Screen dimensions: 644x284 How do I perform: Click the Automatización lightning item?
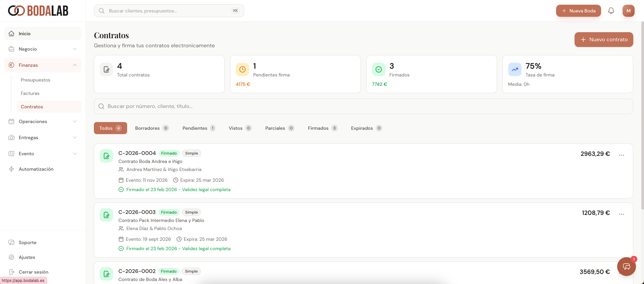click(x=36, y=169)
